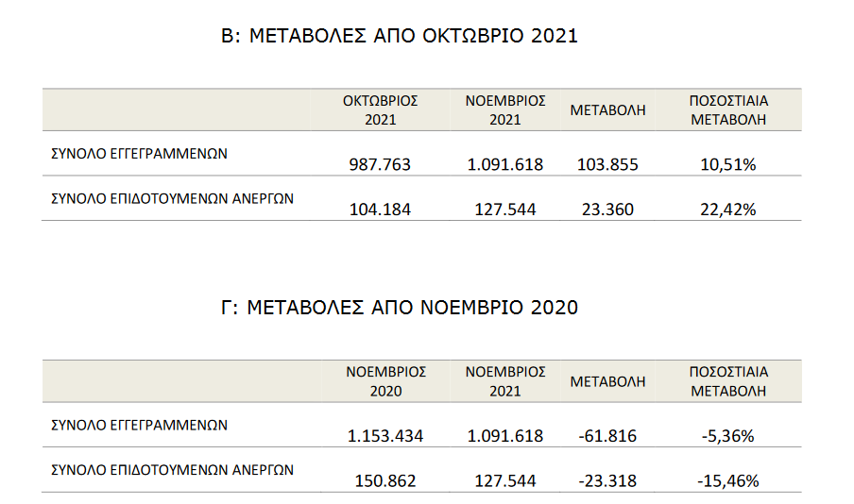Select the cell showing 103.855
The height and width of the screenshot is (504, 854).
[x=607, y=164]
